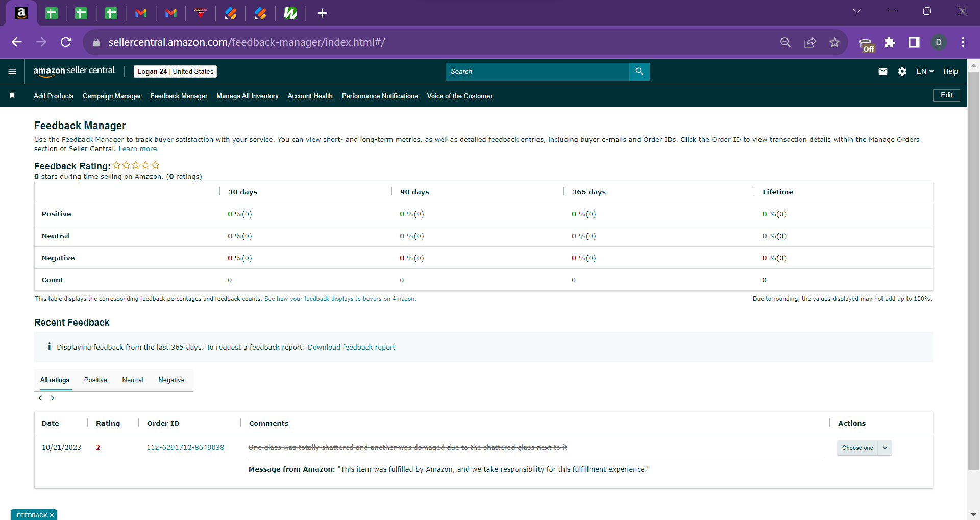Go back with browser back arrow
The height and width of the screenshot is (520, 980).
click(x=17, y=42)
